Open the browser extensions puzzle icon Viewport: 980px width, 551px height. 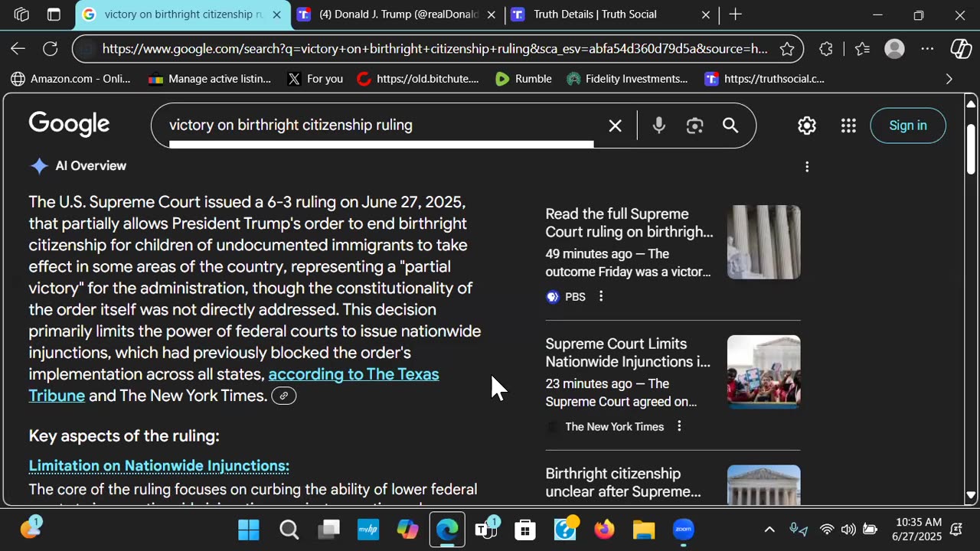[826, 49]
